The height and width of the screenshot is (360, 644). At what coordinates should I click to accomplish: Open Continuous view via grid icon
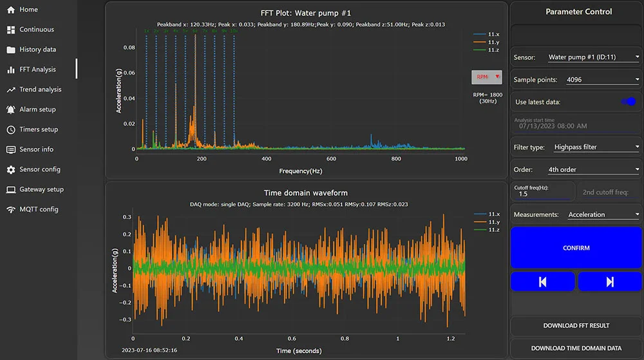coord(10,30)
